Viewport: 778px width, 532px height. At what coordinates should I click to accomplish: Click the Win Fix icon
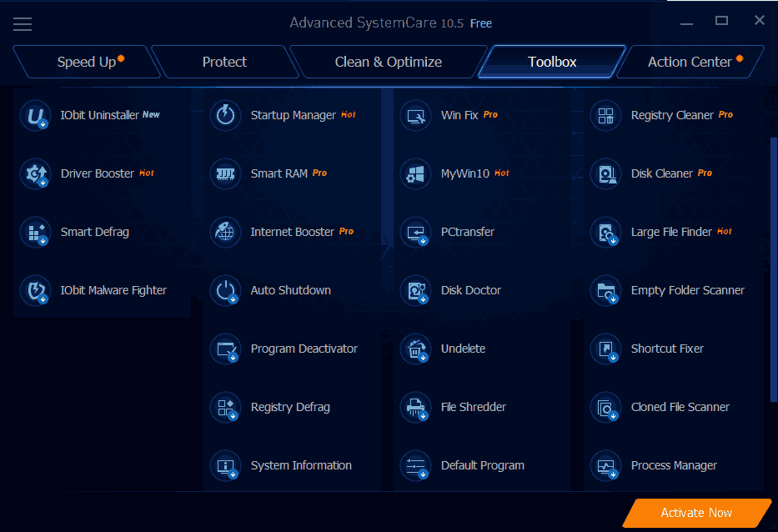[416, 116]
